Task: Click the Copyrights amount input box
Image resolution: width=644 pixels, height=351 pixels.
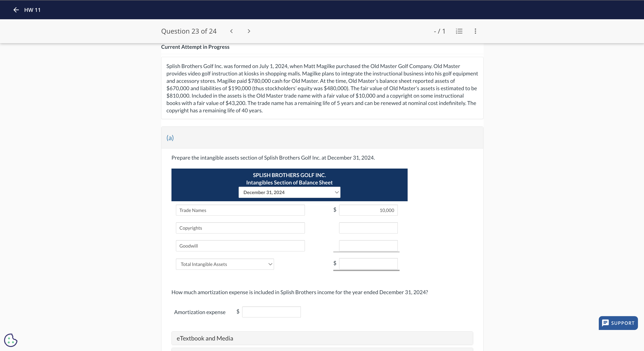Action: pyautogui.click(x=368, y=228)
